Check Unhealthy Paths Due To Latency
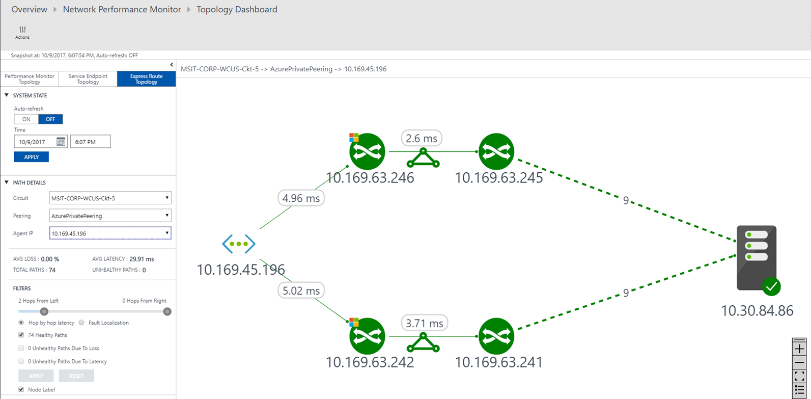 click(21, 361)
